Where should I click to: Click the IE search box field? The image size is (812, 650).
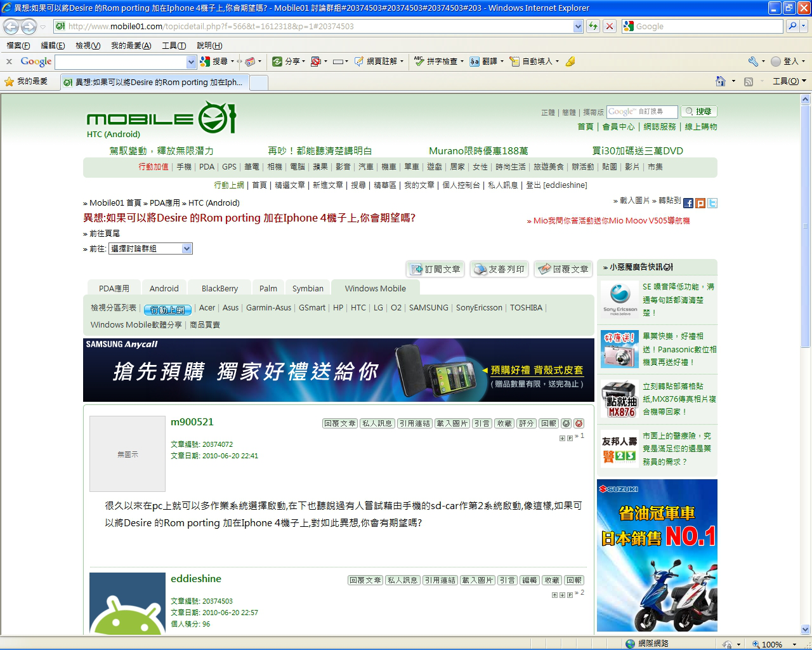702,26
